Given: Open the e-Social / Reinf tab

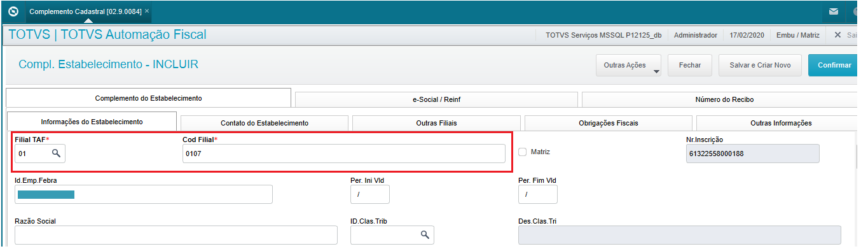Looking at the screenshot, I should [436, 99].
